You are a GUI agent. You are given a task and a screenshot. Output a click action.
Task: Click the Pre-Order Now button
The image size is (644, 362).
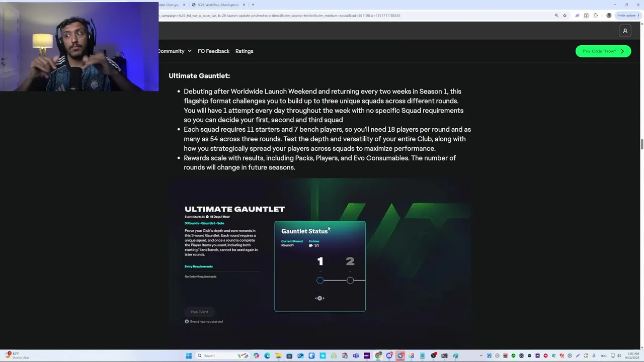pyautogui.click(x=603, y=51)
